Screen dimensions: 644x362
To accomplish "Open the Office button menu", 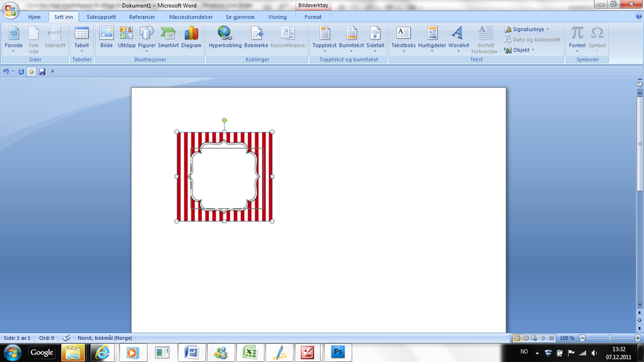I will [10, 10].
